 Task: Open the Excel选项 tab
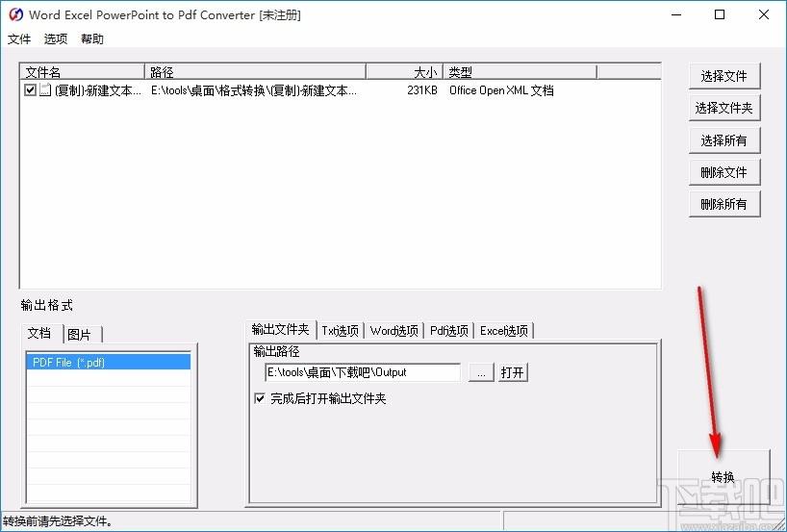(x=504, y=331)
